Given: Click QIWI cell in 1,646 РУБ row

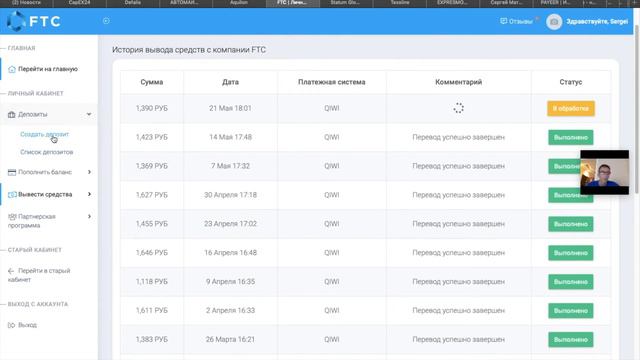Looking at the screenshot, I should tap(331, 253).
